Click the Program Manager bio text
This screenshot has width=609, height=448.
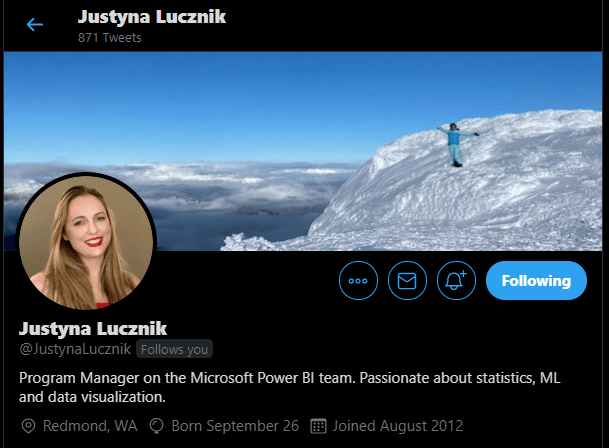pyautogui.click(x=290, y=387)
